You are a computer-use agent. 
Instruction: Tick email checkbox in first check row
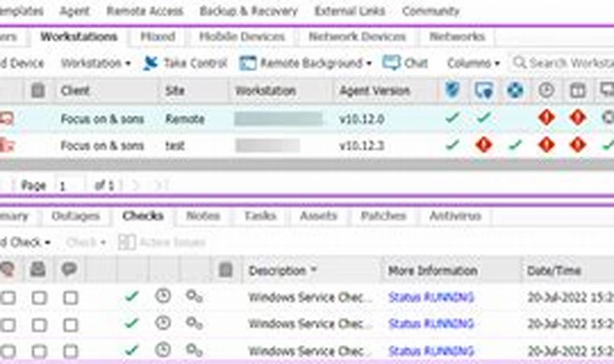point(39,298)
